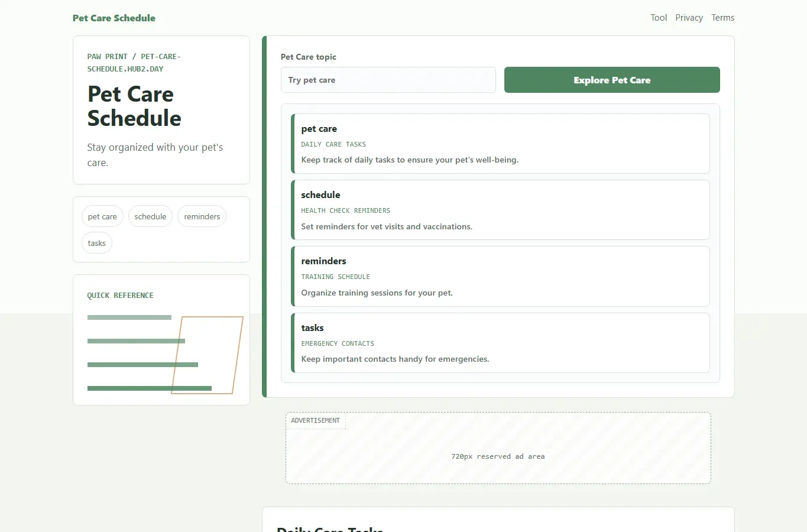
Task: Open the Terms nav link
Action: (x=722, y=18)
